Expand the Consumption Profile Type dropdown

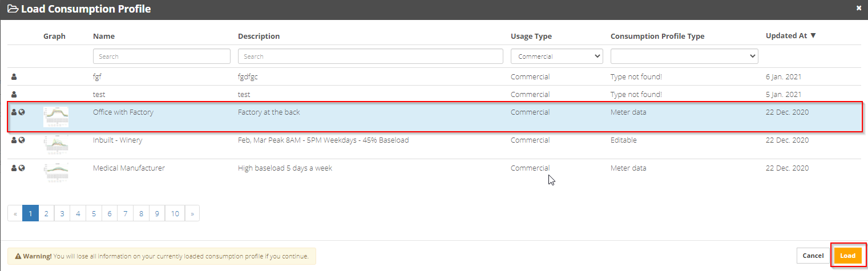[x=684, y=56]
